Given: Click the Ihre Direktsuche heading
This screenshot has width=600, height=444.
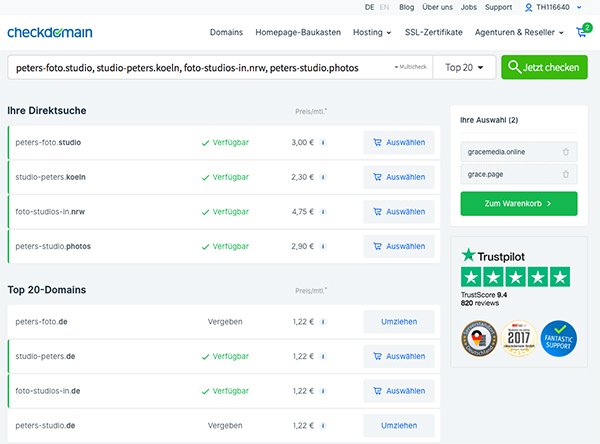Looking at the screenshot, I should pyautogui.click(x=47, y=111).
